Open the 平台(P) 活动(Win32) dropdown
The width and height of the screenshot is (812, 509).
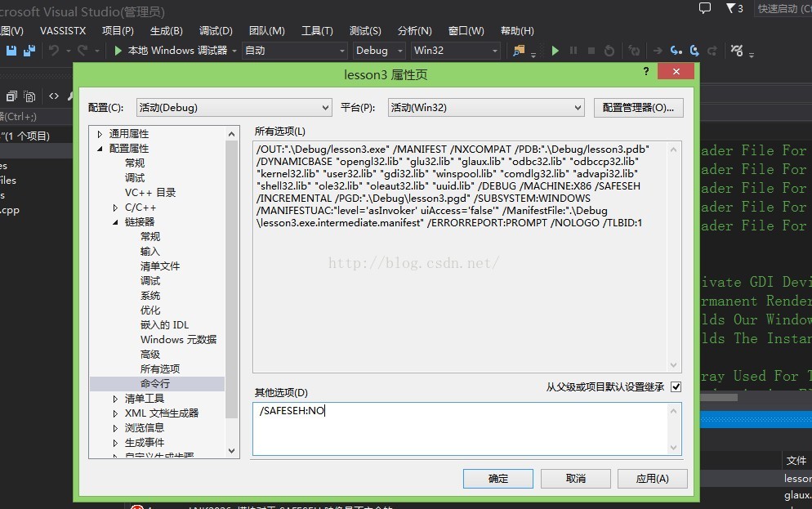[486, 108]
